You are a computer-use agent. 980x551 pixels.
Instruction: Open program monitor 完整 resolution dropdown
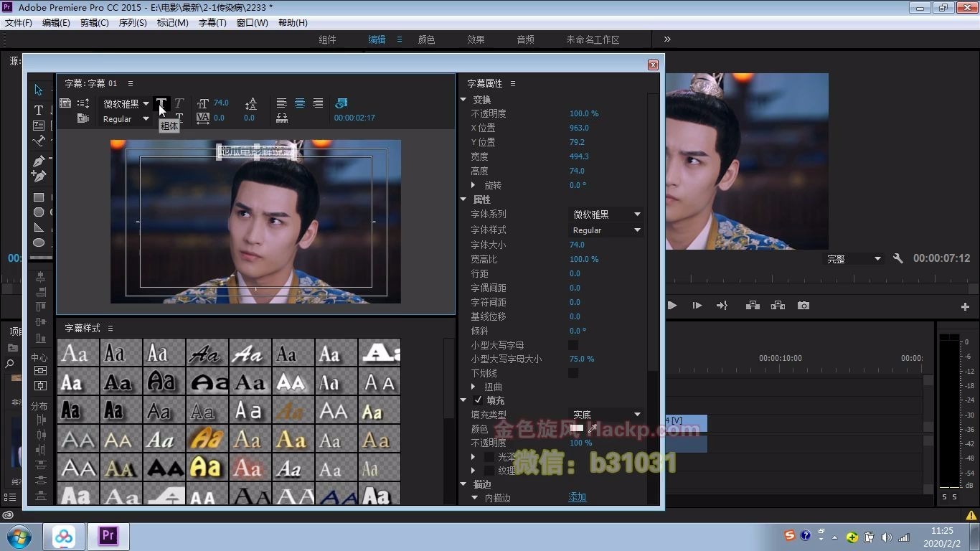click(x=854, y=259)
